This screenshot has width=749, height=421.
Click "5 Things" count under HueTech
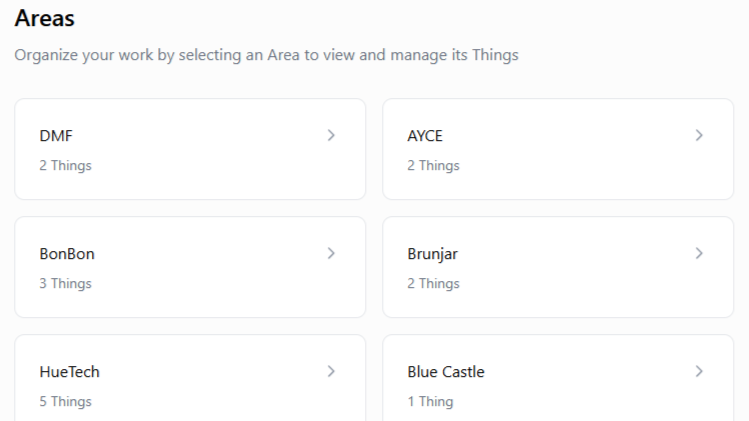[x=65, y=401]
